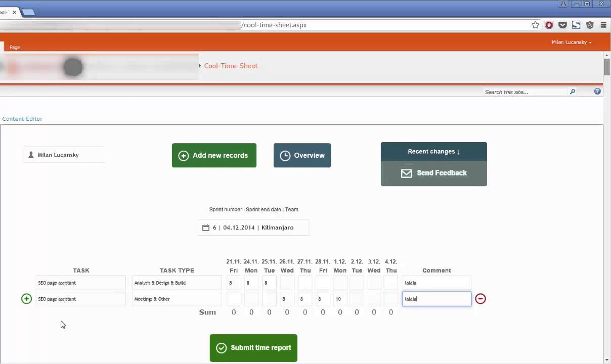This screenshot has height=364, width=611.
Task: Click first row Fri 21.11. hours cell
Action: point(234,283)
